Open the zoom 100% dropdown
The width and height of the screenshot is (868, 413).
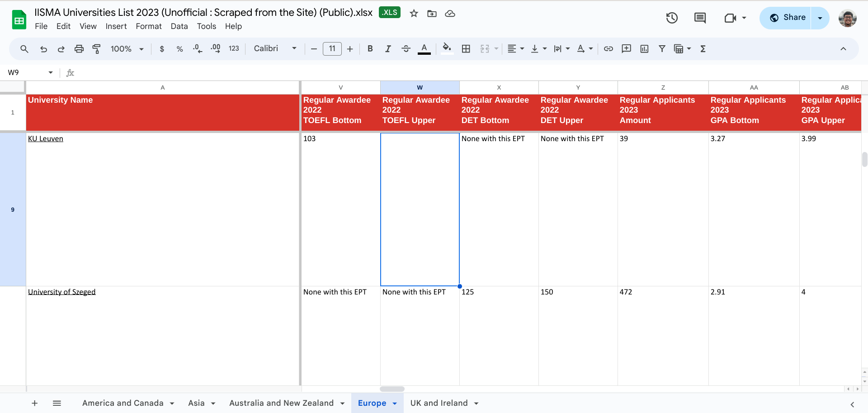click(127, 49)
